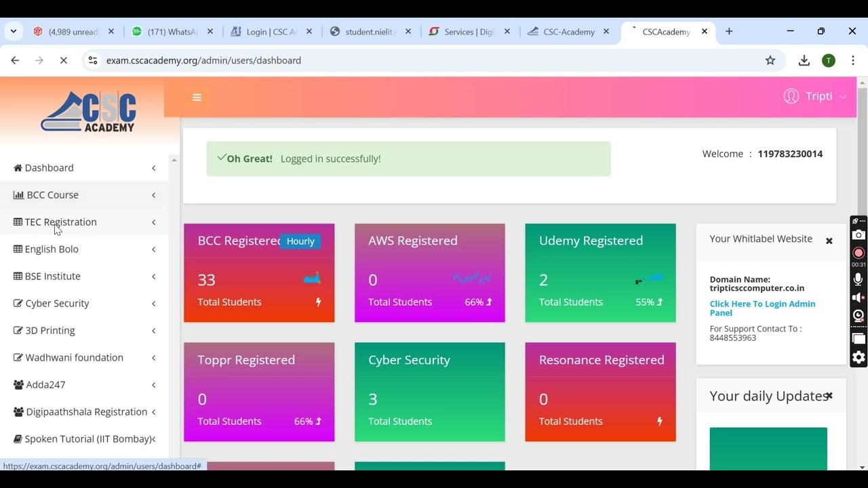This screenshot has width=868, height=488.
Task: Switch to the Services | Digi browser tab
Action: click(x=470, y=32)
